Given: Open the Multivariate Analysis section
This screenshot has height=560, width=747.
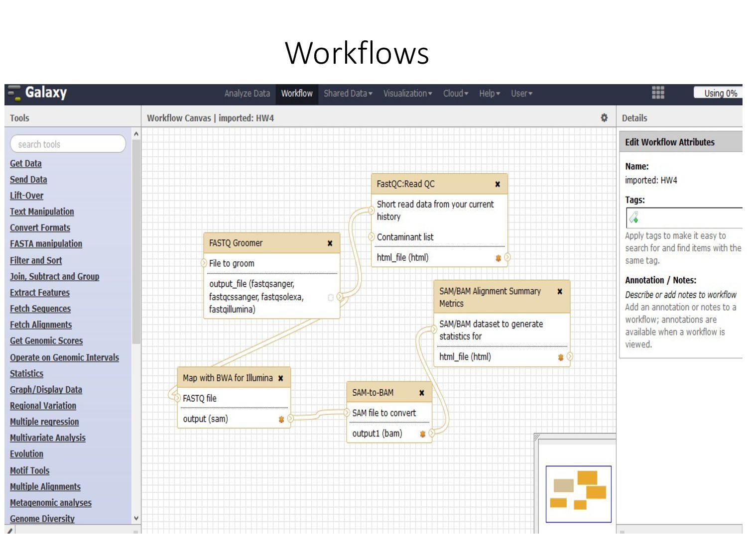Looking at the screenshot, I should 48,438.
